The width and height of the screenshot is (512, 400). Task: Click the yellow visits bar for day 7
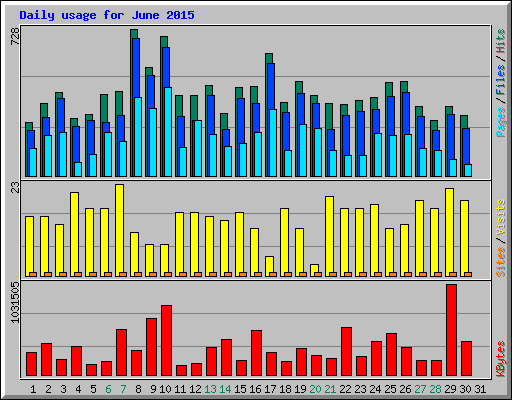[x=120, y=230]
